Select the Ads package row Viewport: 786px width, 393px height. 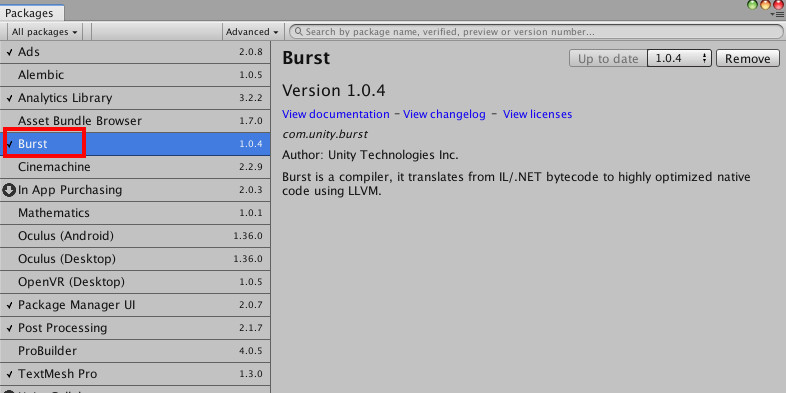tap(135, 52)
